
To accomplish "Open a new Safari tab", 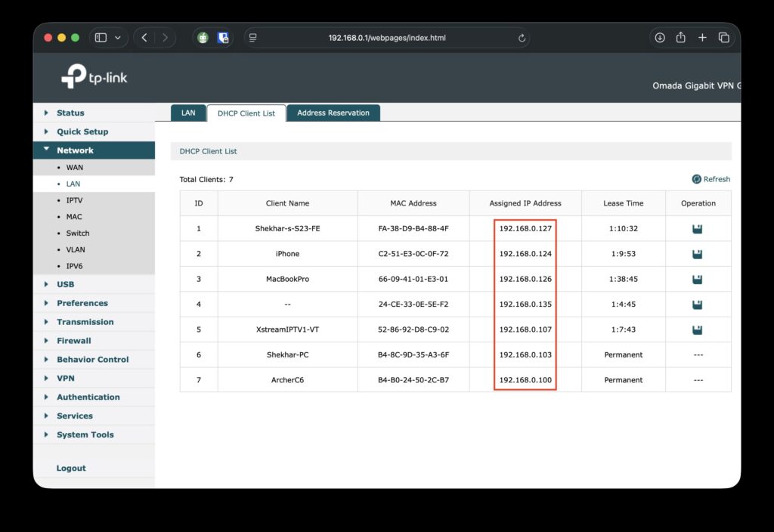I will tap(702, 38).
